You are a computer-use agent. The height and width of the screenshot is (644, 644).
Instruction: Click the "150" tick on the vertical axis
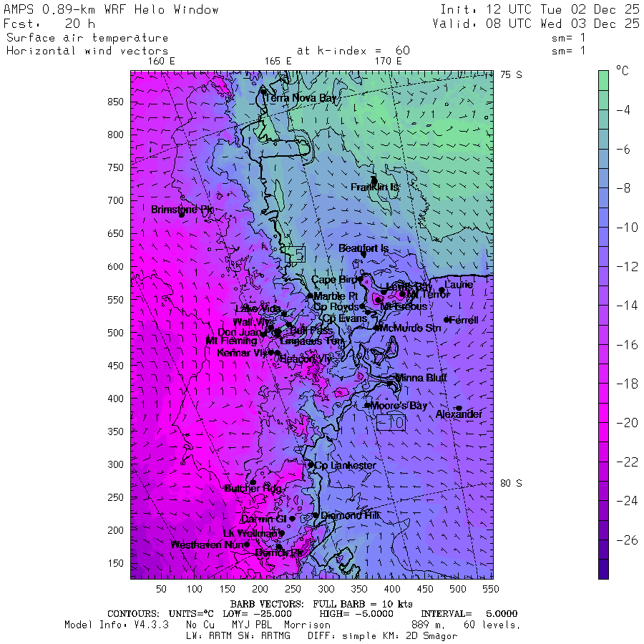(x=115, y=563)
